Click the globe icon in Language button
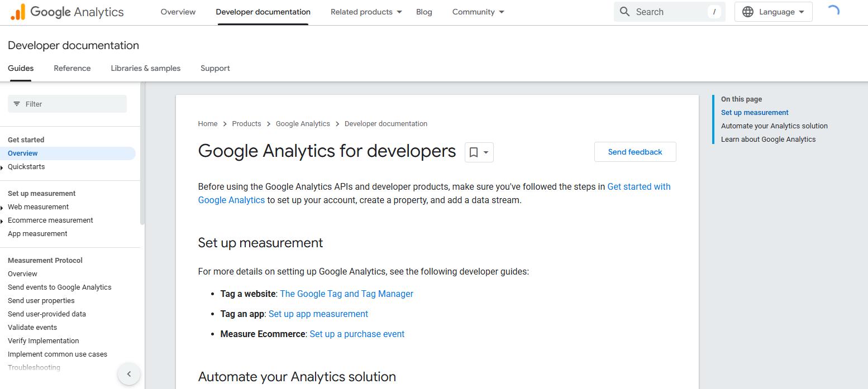868x389 pixels. [x=748, y=12]
